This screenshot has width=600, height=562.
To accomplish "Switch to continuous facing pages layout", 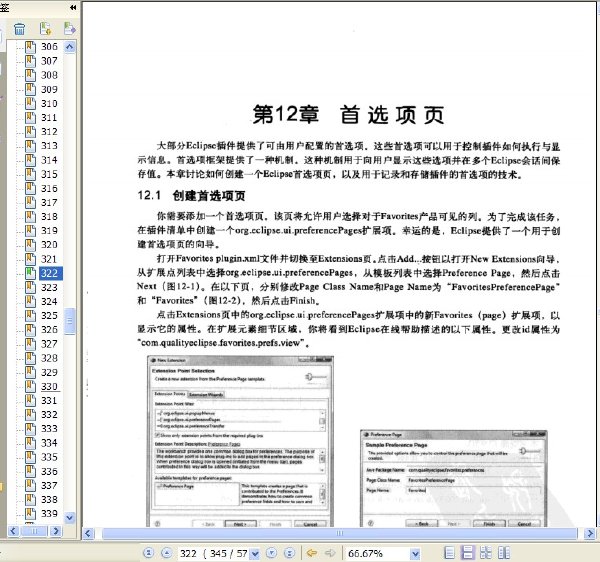I will pos(486,553).
